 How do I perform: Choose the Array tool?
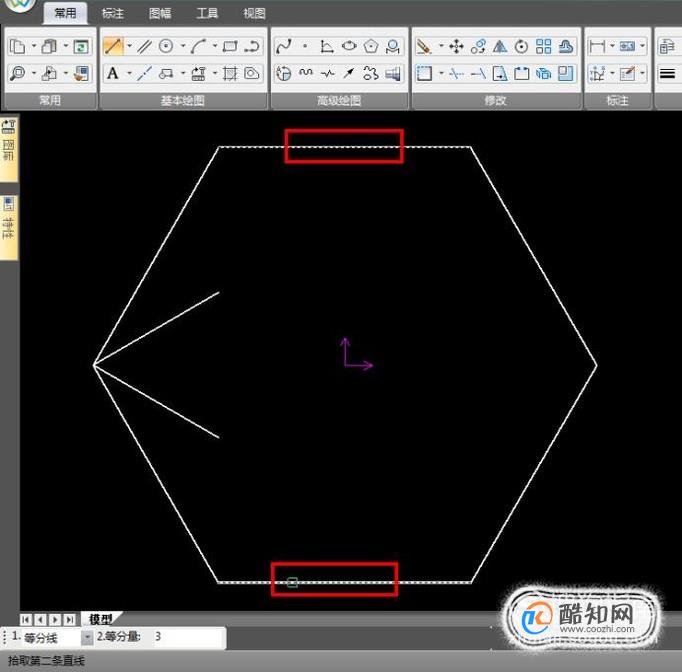pos(543,46)
